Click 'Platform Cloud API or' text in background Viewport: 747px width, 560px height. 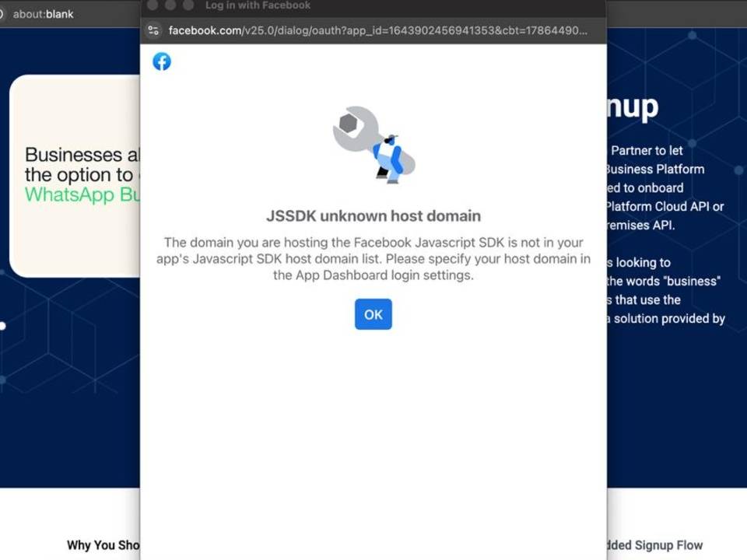tap(665, 207)
